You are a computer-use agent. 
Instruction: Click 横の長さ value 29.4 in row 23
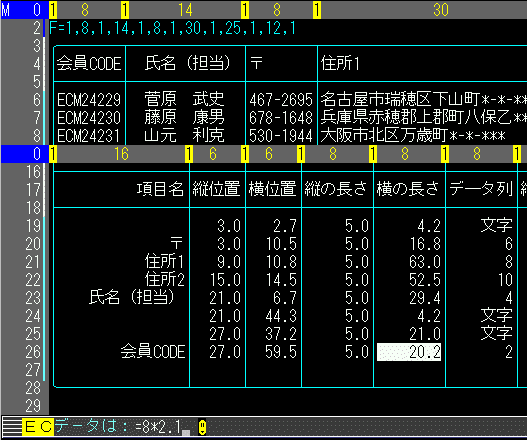pyautogui.click(x=425, y=298)
